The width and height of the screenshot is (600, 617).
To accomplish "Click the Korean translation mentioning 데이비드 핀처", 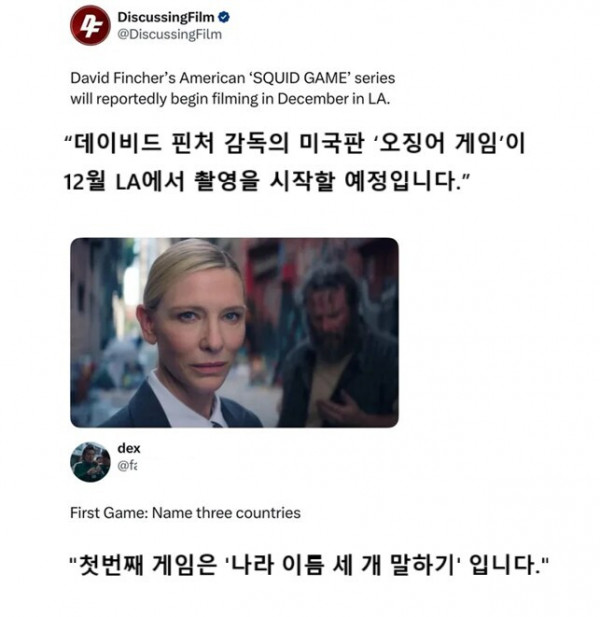I will [295, 143].
